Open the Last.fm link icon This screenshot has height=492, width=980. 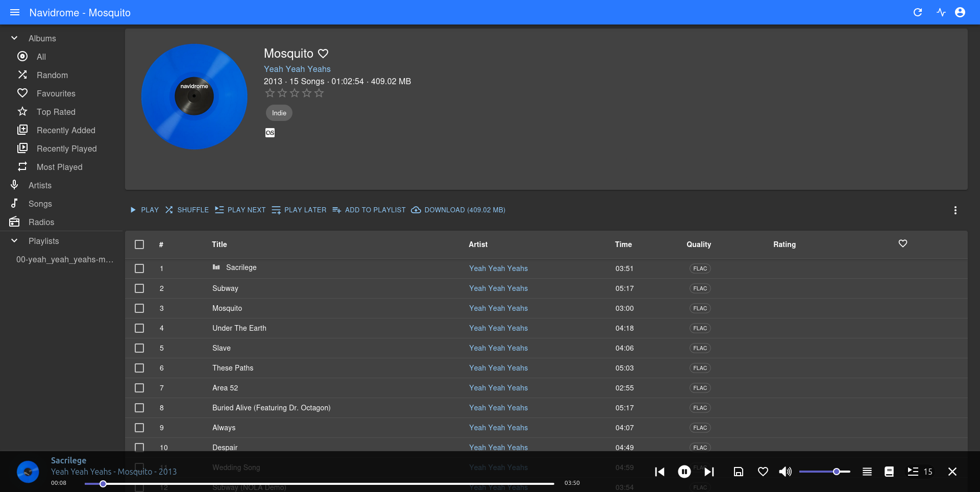(270, 133)
